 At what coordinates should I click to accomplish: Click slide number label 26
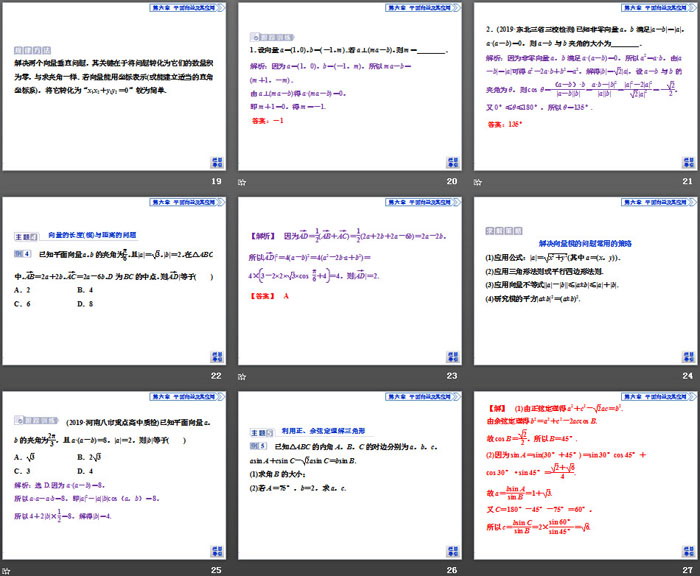point(452,570)
